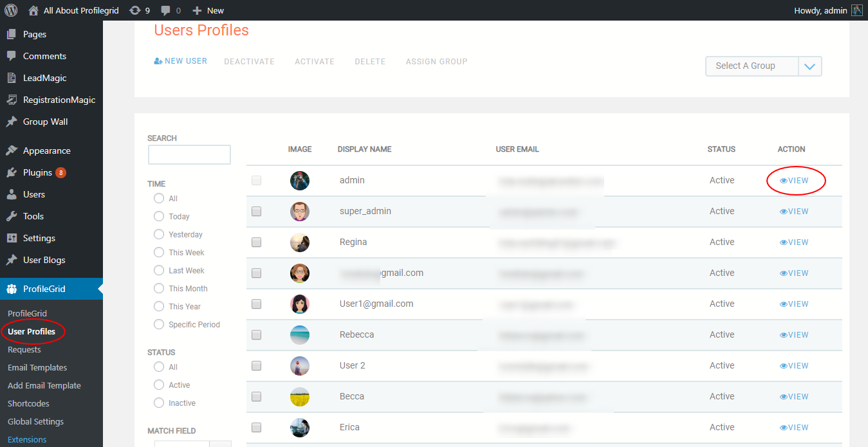Screen dimensions: 868x447
Task: Click the Plugins plug icon in sidebar
Action: click(x=12, y=172)
